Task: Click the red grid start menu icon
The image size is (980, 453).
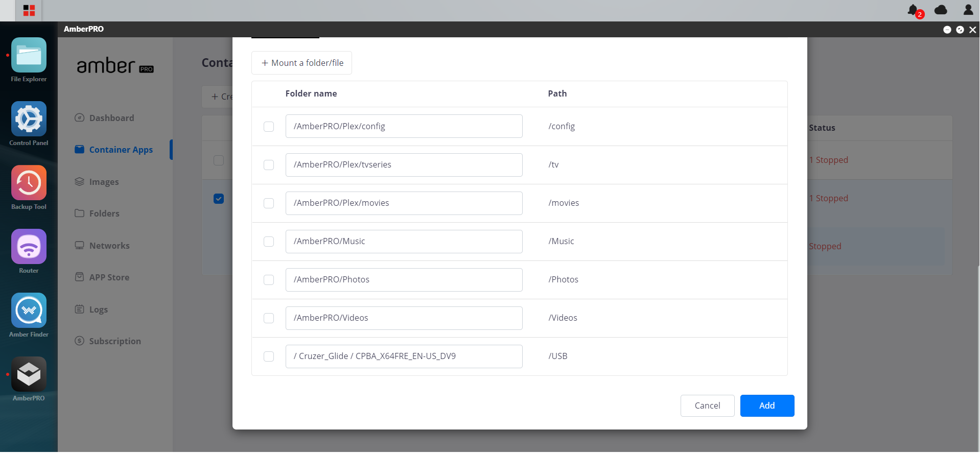Action: pos(29,10)
